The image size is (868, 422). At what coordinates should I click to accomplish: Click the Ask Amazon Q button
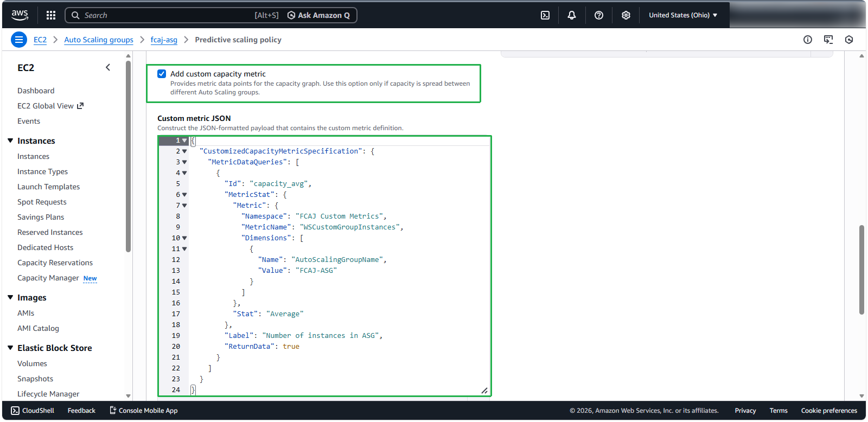point(318,15)
